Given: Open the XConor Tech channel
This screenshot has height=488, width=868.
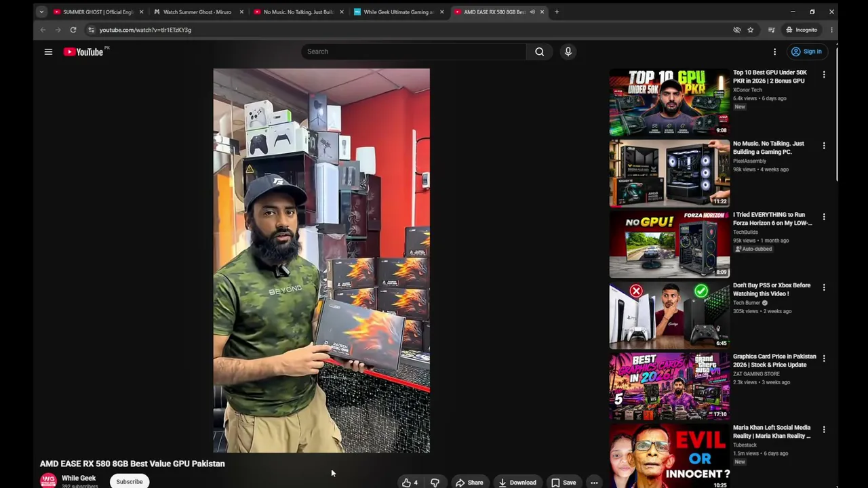Looking at the screenshot, I should (x=747, y=89).
